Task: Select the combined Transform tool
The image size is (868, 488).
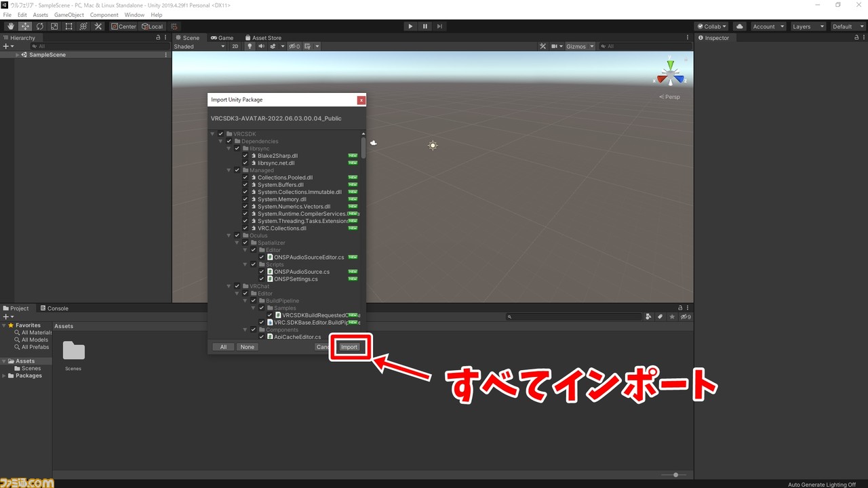Action: (83, 26)
